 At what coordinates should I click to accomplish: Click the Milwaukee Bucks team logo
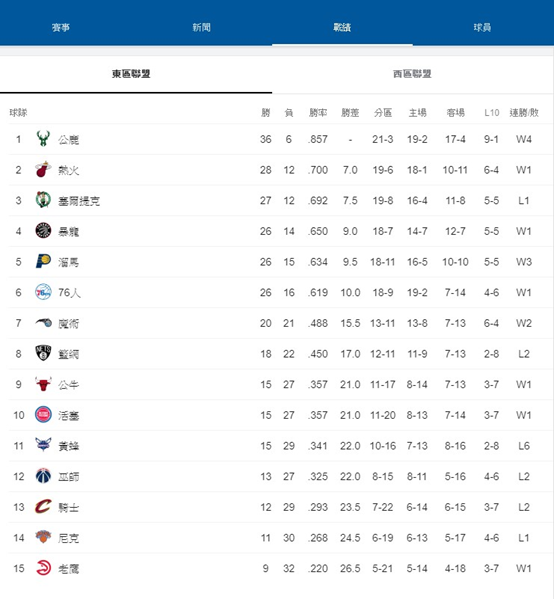pyautogui.click(x=43, y=139)
